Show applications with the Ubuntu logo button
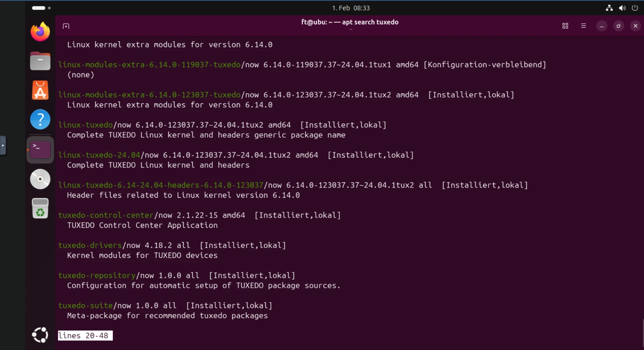Screen dimensions: 644x350 pyautogui.click(x=40, y=335)
